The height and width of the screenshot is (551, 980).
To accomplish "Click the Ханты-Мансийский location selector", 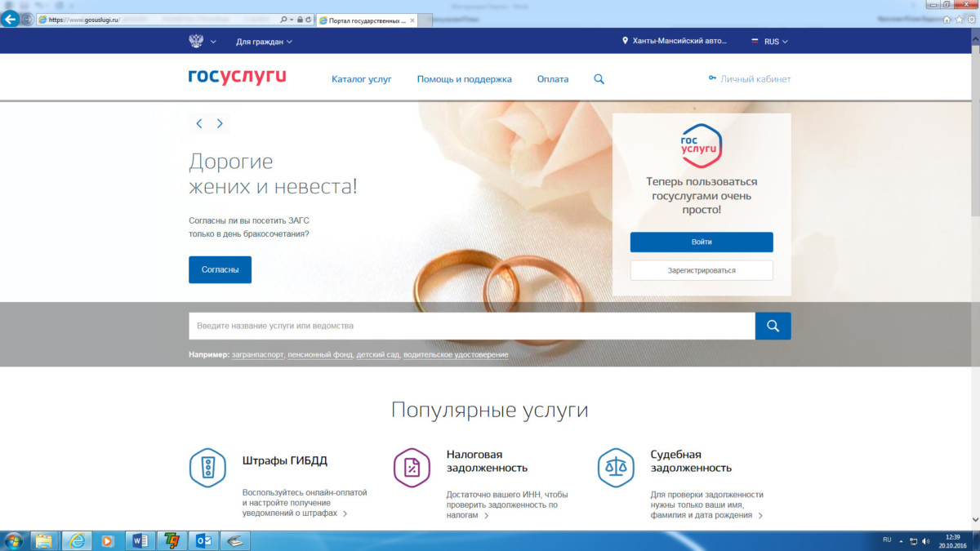I will pyautogui.click(x=674, y=41).
